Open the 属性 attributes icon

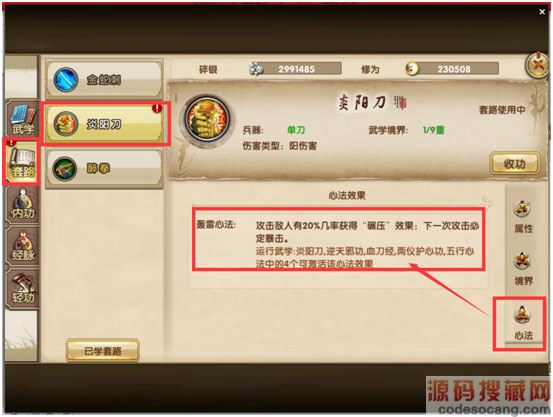523,216
